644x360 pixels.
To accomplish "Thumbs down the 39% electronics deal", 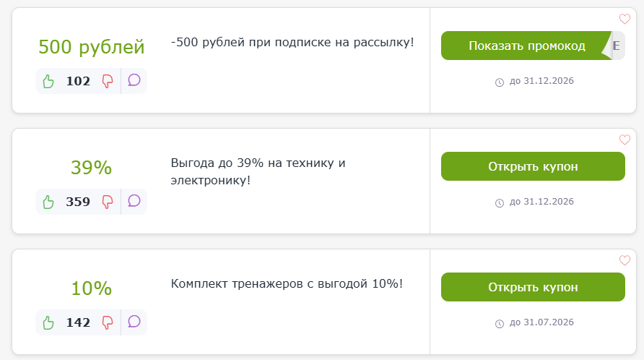I will pos(108,202).
